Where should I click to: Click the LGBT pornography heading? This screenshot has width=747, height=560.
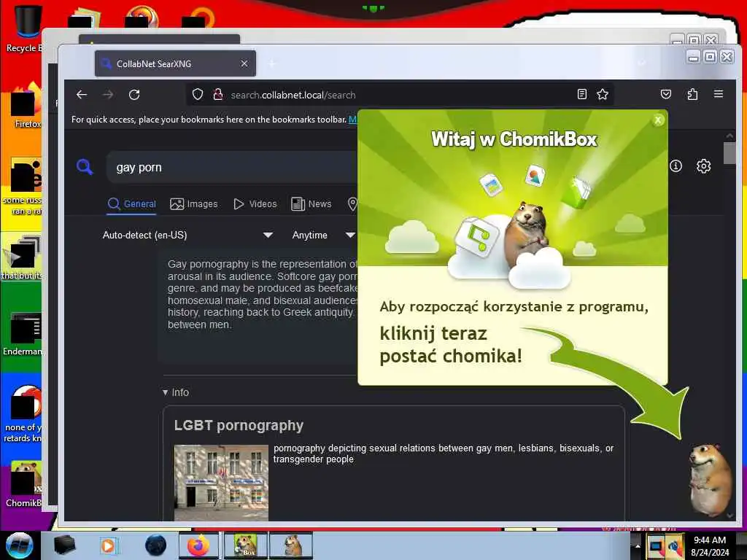239,425
